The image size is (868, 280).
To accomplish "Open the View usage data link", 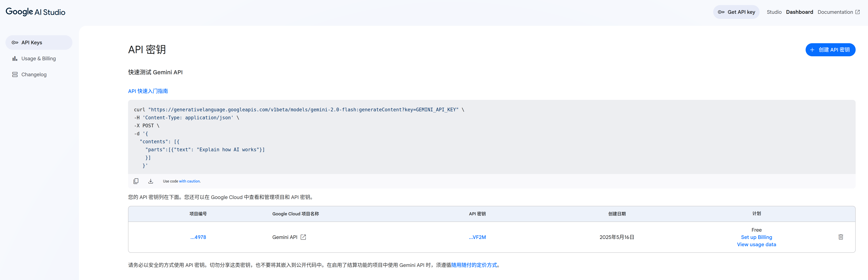I will pyautogui.click(x=756, y=245).
